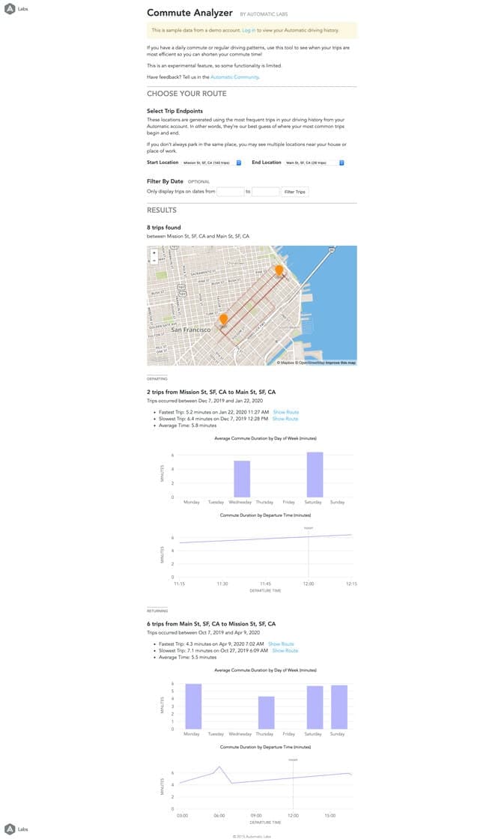Click the end location map pin near Main St
504x839 pixels.
(279, 270)
